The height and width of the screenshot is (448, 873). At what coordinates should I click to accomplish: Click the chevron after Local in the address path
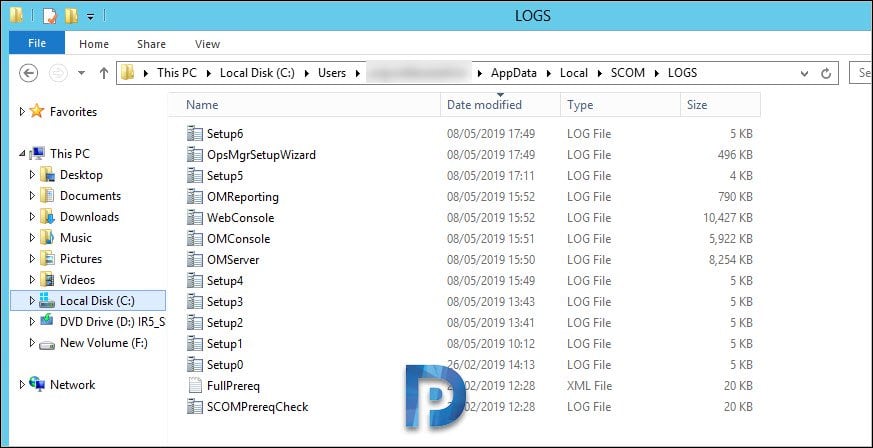(x=599, y=73)
